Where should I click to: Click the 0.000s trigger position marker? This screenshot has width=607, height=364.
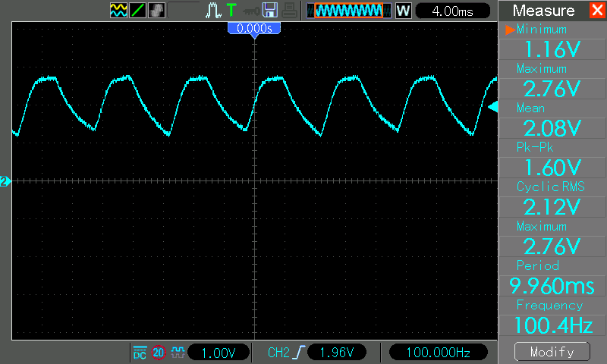click(x=254, y=28)
